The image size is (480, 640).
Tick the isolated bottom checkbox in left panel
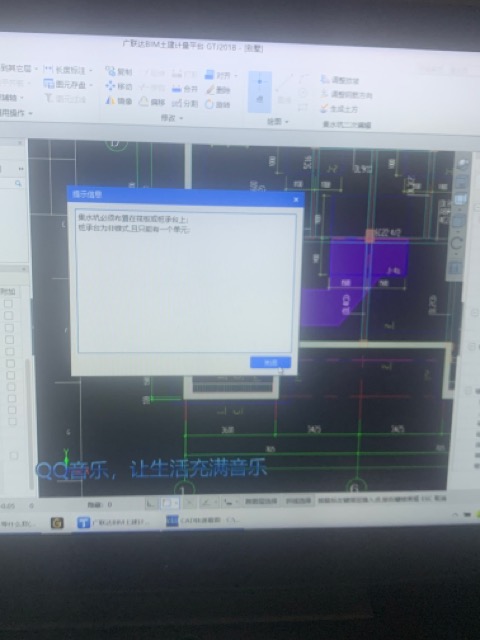click(x=13, y=456)
